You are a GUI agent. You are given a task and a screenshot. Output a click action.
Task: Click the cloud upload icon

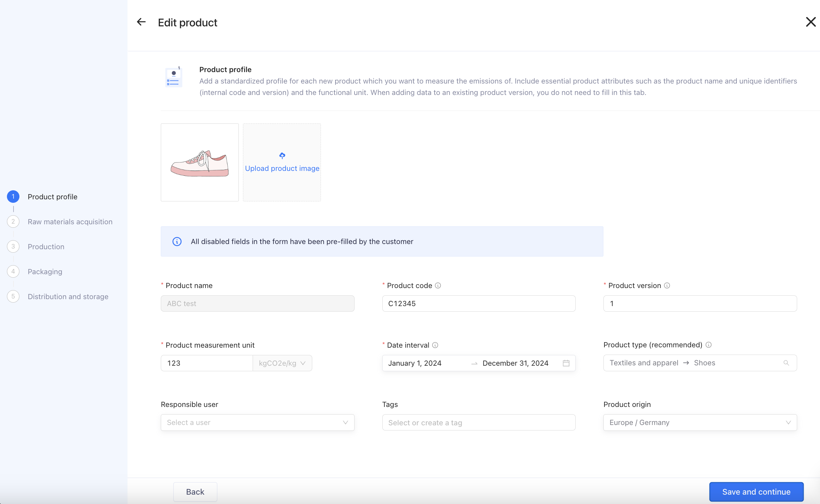pyautogui.click(x=282, y=156)
